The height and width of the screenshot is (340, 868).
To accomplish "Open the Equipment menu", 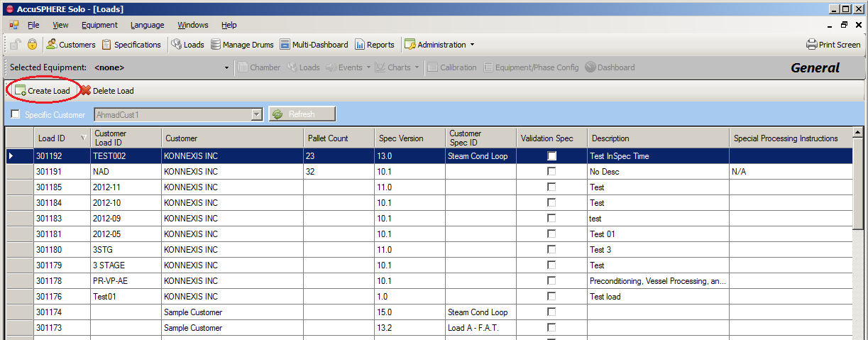I will (x=99, y=25).
